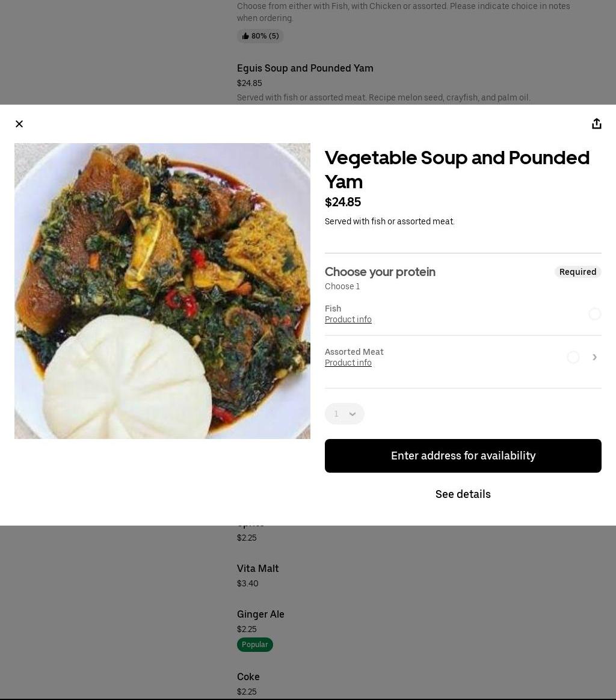This screenshot has height=700, width=616.
Task: Click the Required label badge
Action: tap(577, 272)
